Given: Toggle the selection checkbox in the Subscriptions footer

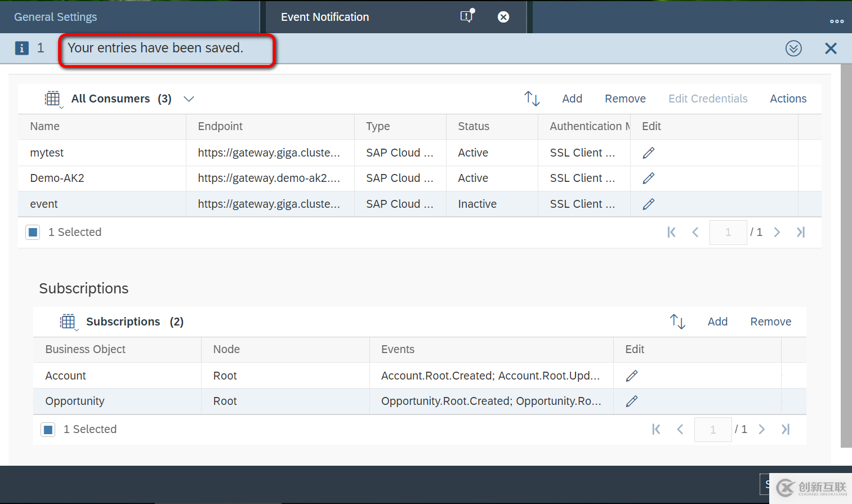Looking at the screenshot, I should point(48,429).
